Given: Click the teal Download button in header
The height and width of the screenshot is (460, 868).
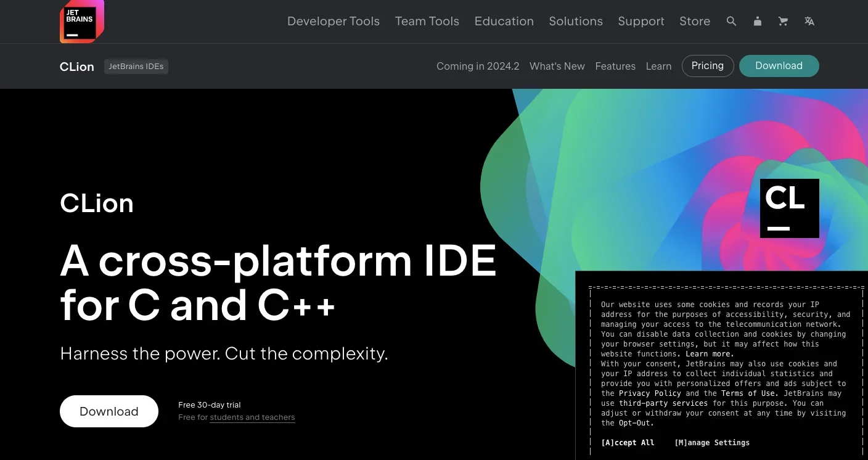Looking at the screenshot, I should (778, 66).
